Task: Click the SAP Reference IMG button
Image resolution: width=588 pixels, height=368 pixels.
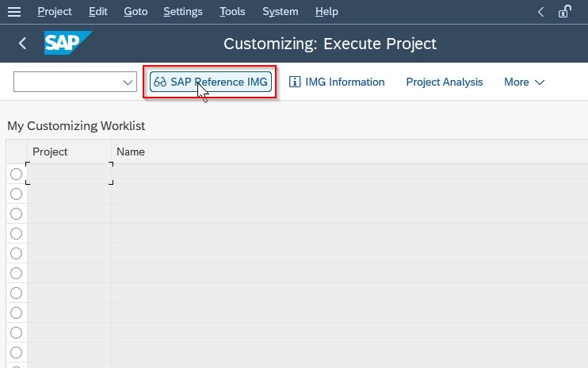Action: click(x=211, y=82)
